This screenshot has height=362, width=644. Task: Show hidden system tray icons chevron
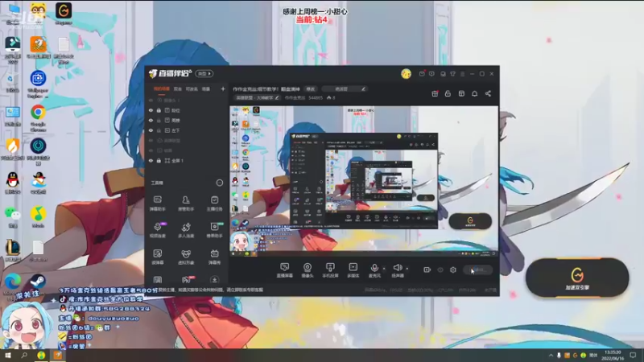pos(551,356)
